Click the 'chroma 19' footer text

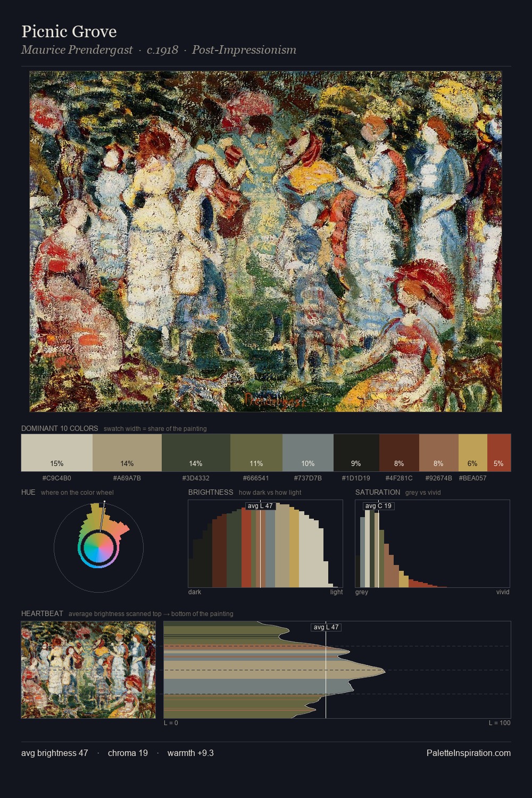(x=128, y=753)
